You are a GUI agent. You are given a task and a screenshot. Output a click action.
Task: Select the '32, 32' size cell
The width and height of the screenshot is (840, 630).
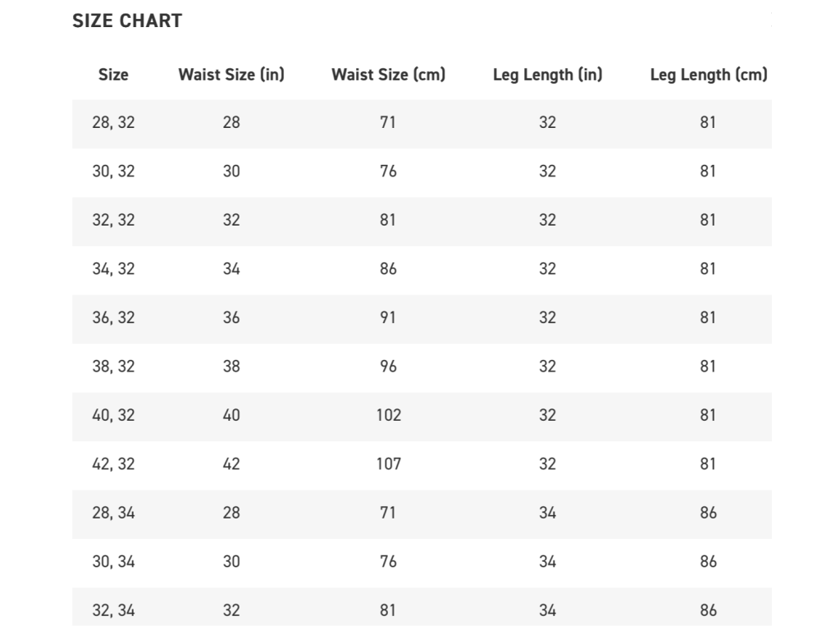pyautogui.click(x=113, y=220)
